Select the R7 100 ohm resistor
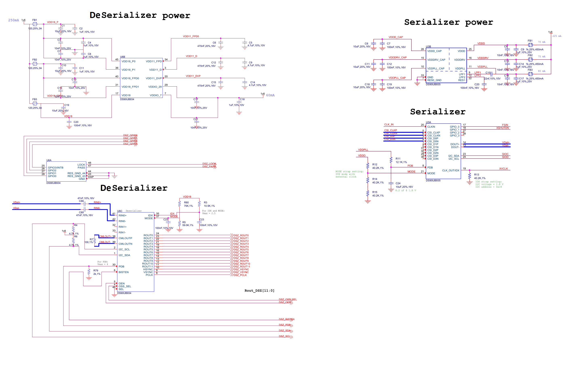This screenshot has height=387, width=588. [95, 241]
